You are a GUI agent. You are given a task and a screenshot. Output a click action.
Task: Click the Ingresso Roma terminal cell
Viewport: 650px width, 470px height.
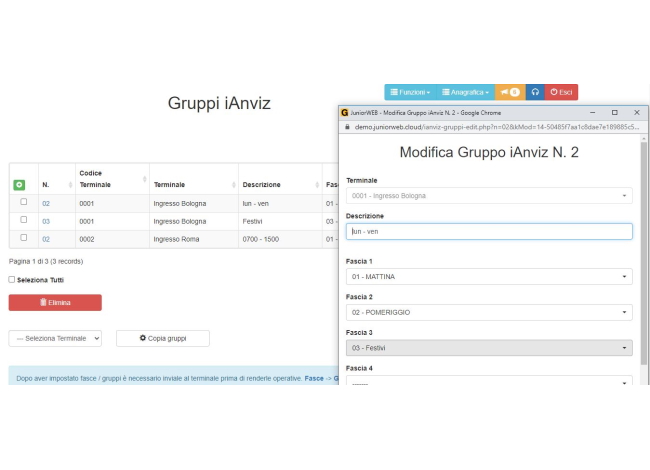pyautogui.click(x=176, y=239)
